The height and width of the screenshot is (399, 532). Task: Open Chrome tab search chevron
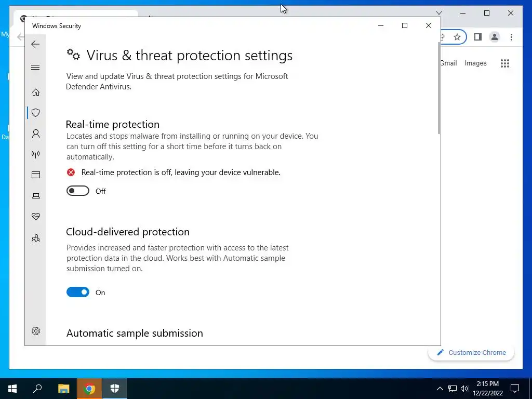[438, 13]
